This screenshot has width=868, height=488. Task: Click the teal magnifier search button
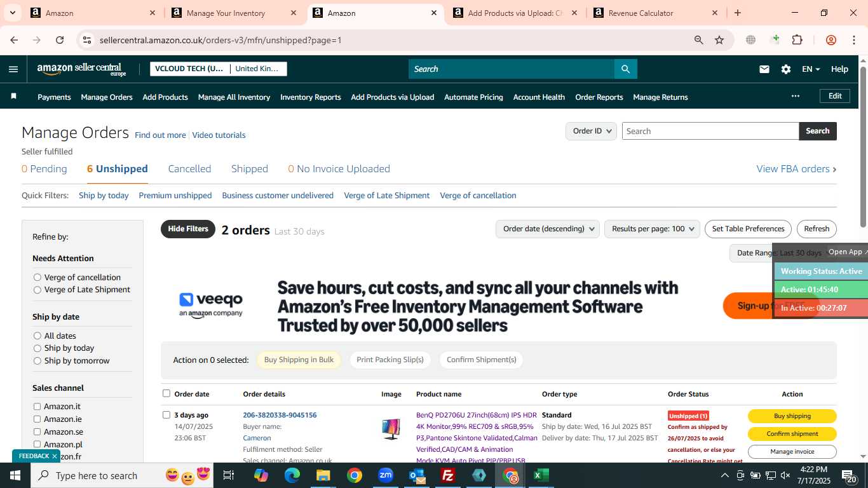(x=625, y=69)
